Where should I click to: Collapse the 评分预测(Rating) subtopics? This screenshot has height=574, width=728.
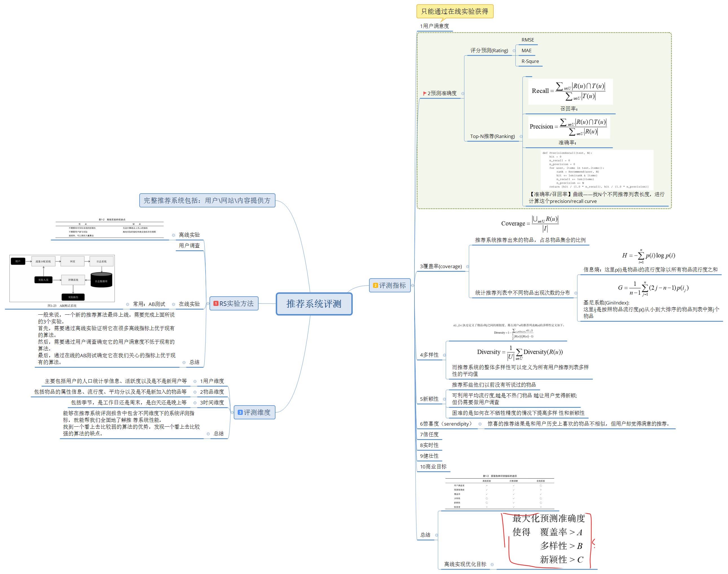[514, 51]
